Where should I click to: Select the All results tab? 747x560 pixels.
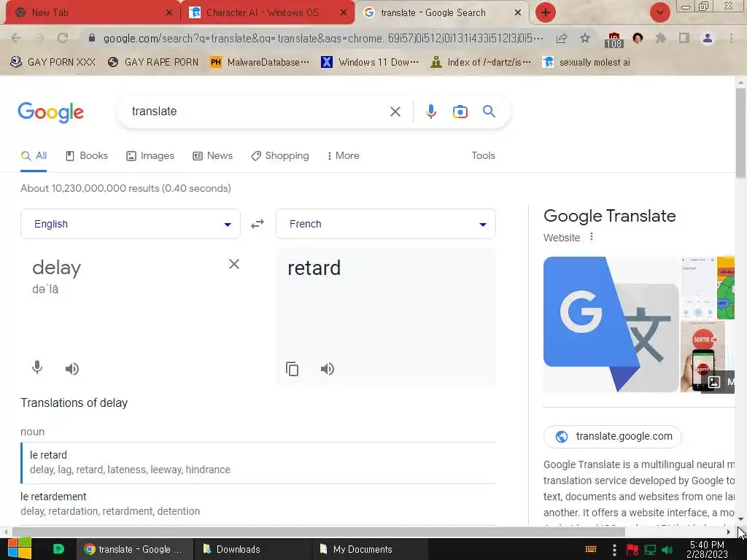point(34,156)
